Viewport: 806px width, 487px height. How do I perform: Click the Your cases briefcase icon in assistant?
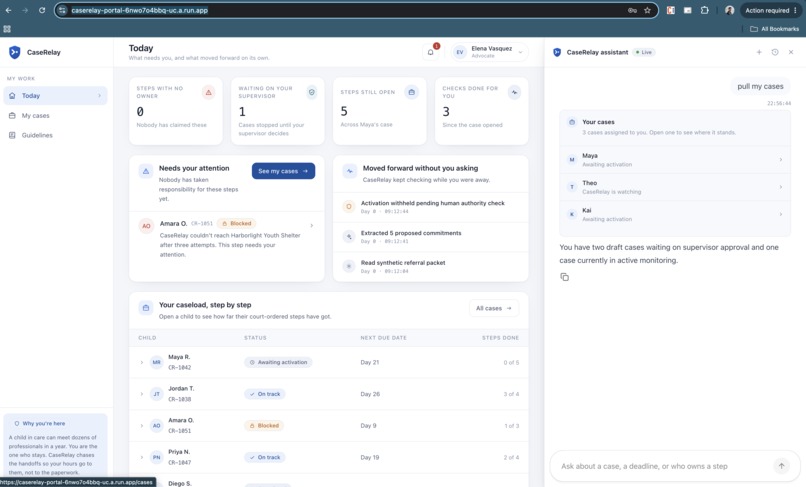572,122
